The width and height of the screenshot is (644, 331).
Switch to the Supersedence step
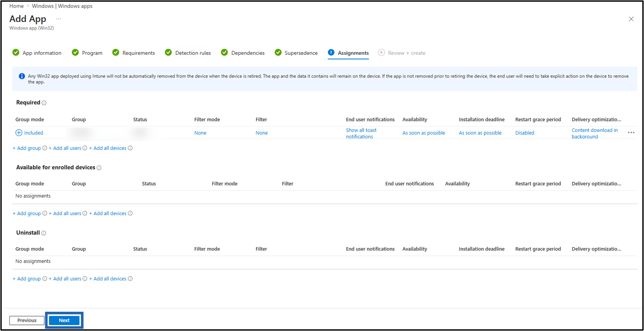point(296,53)
